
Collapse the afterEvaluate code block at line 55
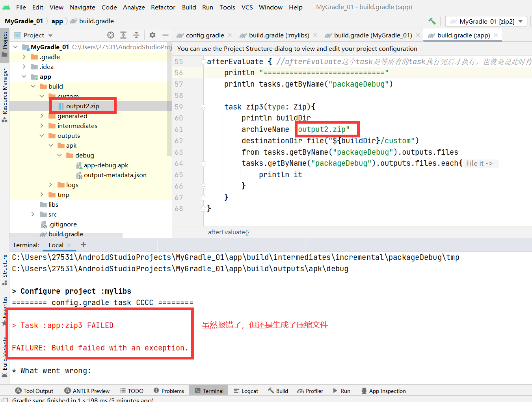[x=203, y=61]
